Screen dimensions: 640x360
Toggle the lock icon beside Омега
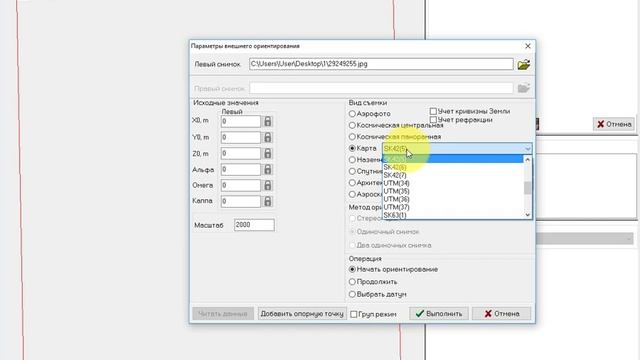[x=268, y=185]
